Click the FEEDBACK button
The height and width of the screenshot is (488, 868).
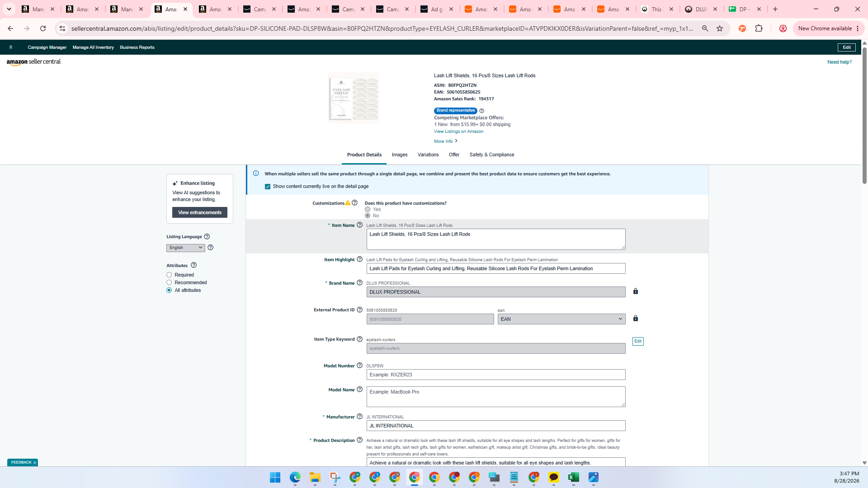(21, 463)
